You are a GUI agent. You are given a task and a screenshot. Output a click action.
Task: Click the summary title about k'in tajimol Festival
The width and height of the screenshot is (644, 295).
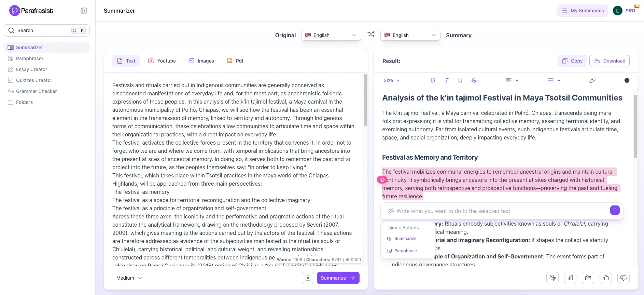click(502, 98)
